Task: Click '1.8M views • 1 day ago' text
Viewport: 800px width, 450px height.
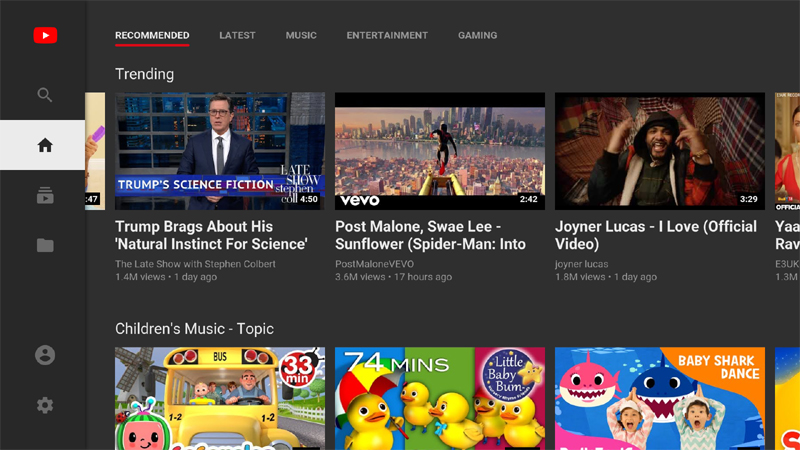Action: pos(606,277)
